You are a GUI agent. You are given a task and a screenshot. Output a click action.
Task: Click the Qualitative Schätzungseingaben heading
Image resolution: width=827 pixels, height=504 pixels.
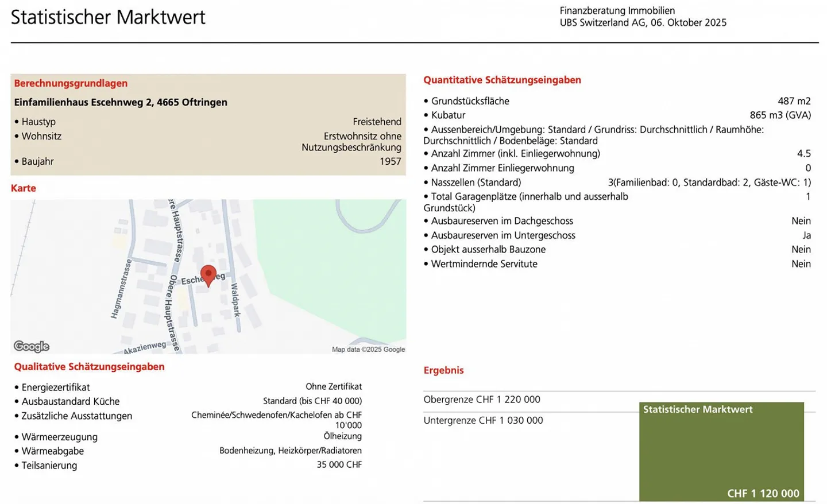click(89, 366)
